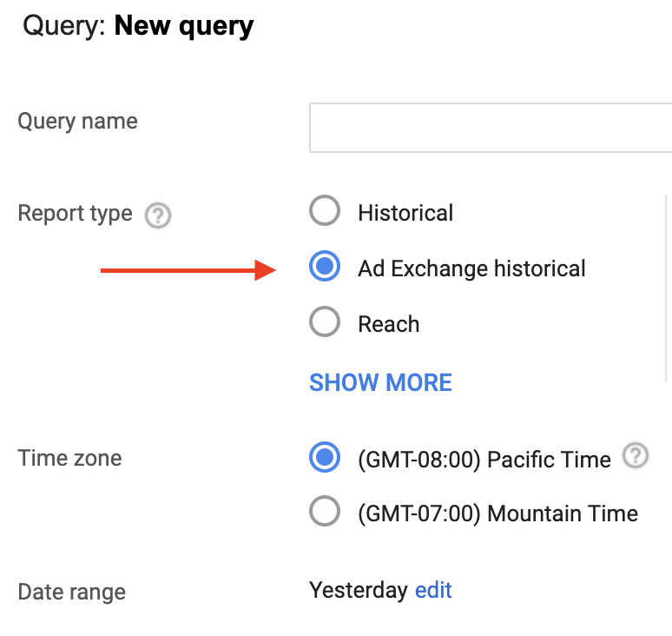Click the Query name input field

click(x=491, y=128)
